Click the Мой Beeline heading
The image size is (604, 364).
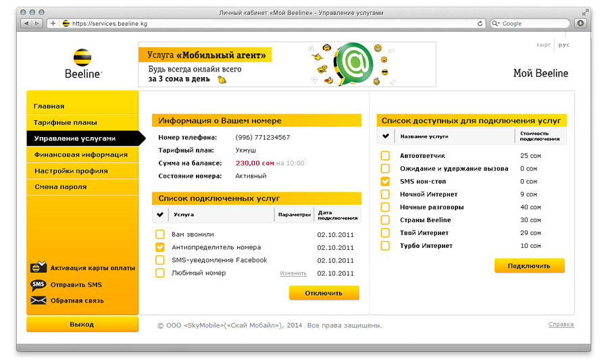(540, 73)
